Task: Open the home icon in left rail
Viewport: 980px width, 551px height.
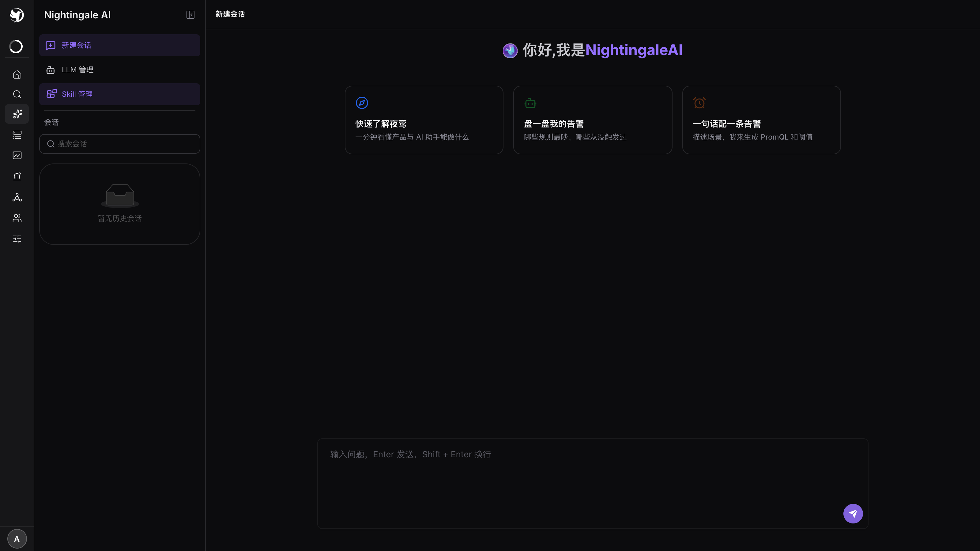Action: (17, 74)
